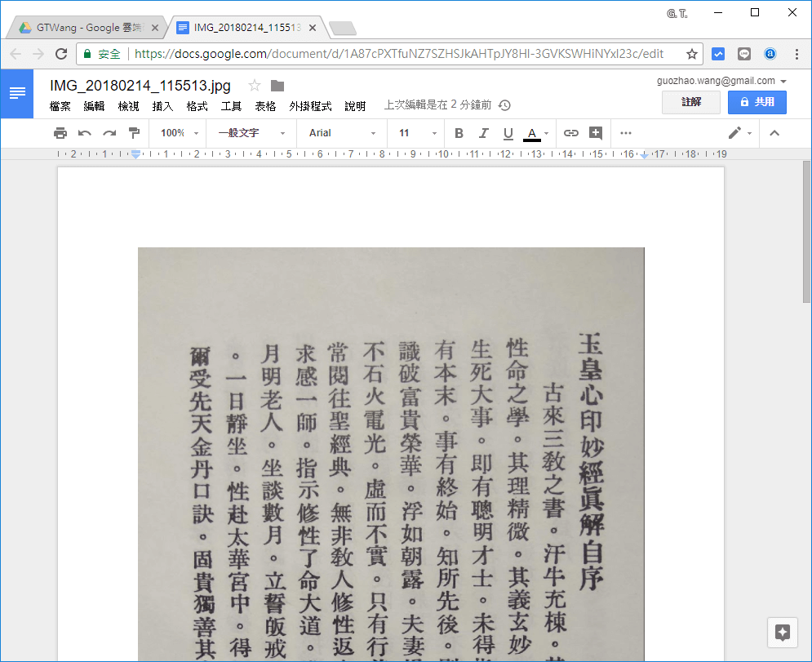
Task: Move document with the folder icon
Action: pyautogui.click(x=276, y=85)
